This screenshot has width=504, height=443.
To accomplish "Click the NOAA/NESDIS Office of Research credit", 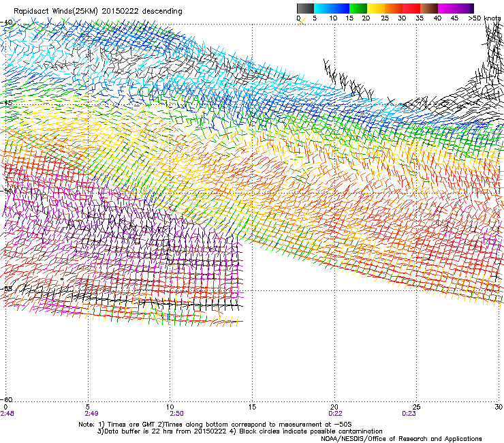I will tap(401, 439).
